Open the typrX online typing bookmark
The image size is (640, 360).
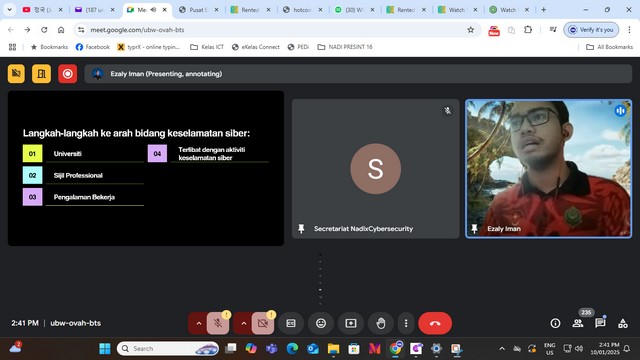149,47
